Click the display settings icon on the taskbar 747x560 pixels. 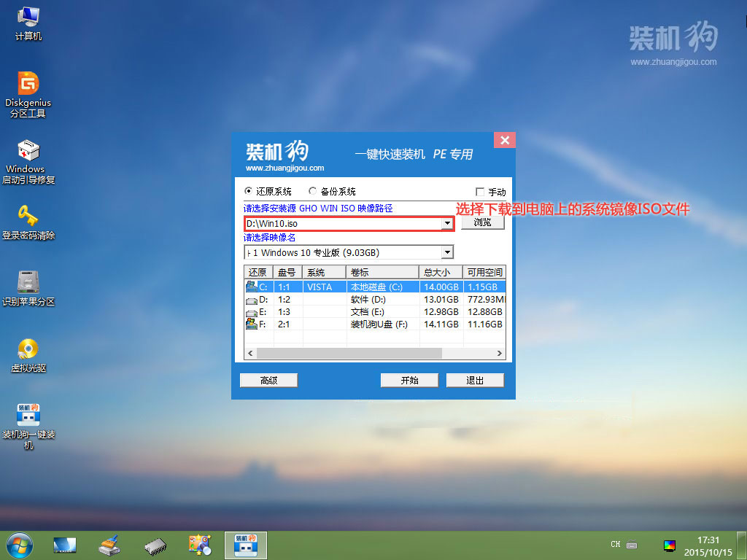[x=670, y=545]
